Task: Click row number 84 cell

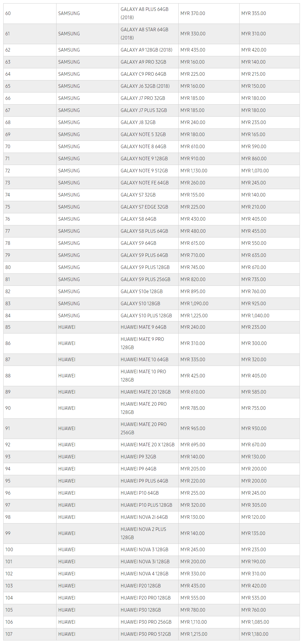Action: pos(8,316)
